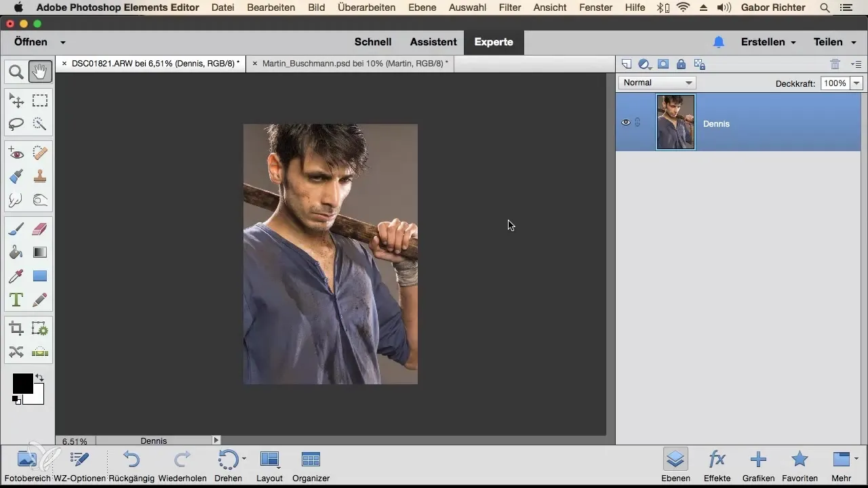The image size is (868, 488).
Task: Select the Lasso tool
Action: (16, 124)
